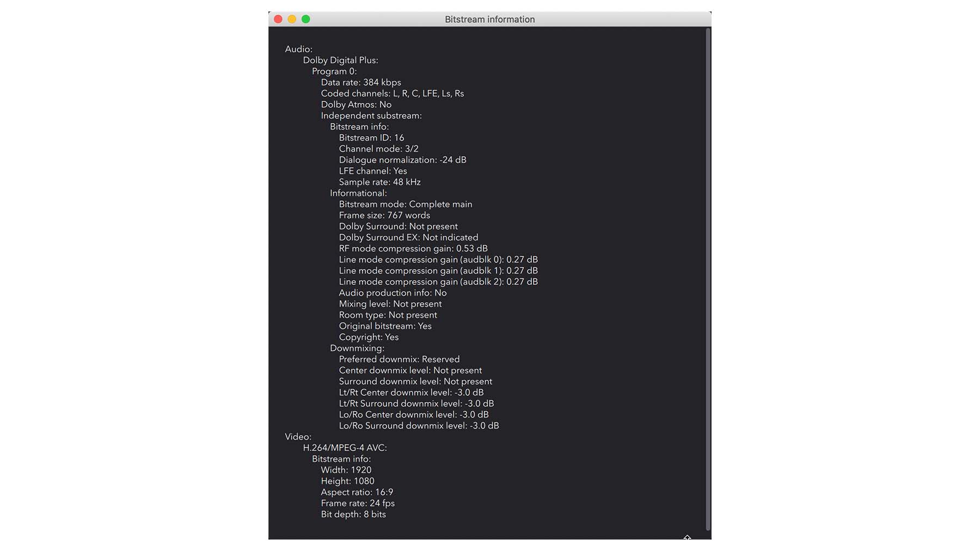980x551 pixels.
Task: Click the Frame rate: 24 fps line
Action: [x=358, y=503]
